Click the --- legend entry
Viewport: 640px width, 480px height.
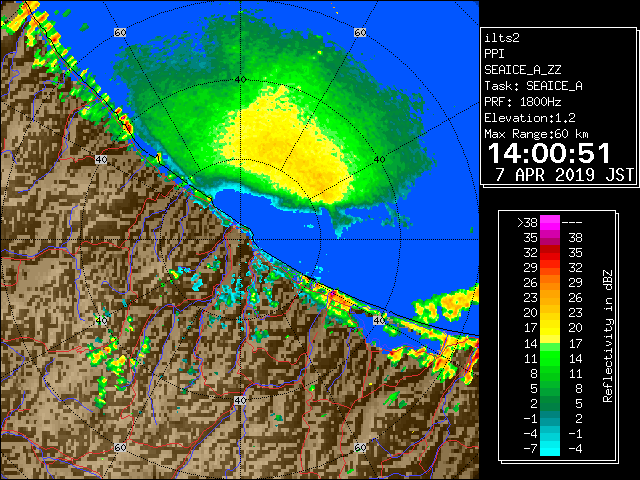[572, 223]
